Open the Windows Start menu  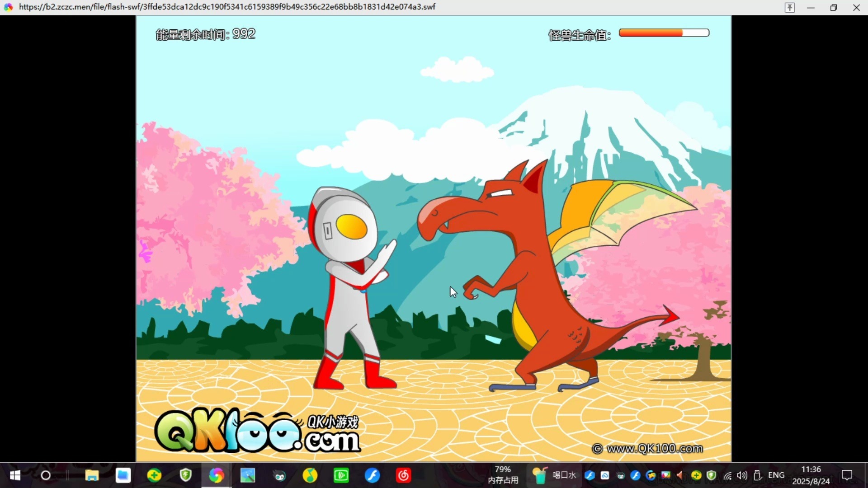pos(15,475)
